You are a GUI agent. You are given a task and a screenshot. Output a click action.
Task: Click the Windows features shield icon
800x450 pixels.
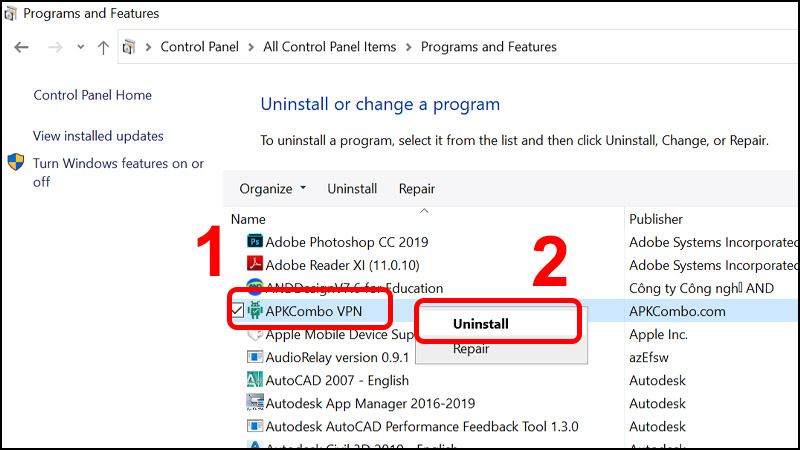pyautogui.click(x=16, y=163)
